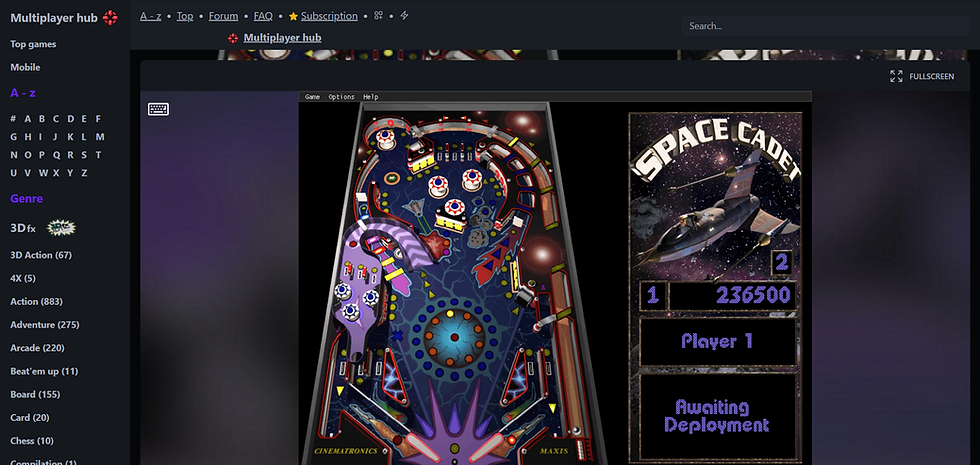Open the Forum link
Screen dimensions: 980x465
(223, 16)
